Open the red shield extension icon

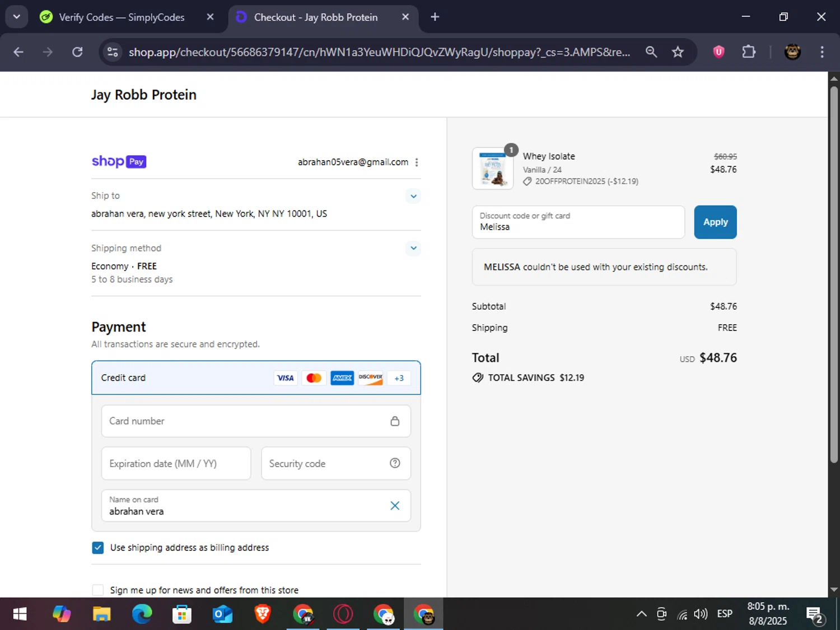[x=718, y=52]
